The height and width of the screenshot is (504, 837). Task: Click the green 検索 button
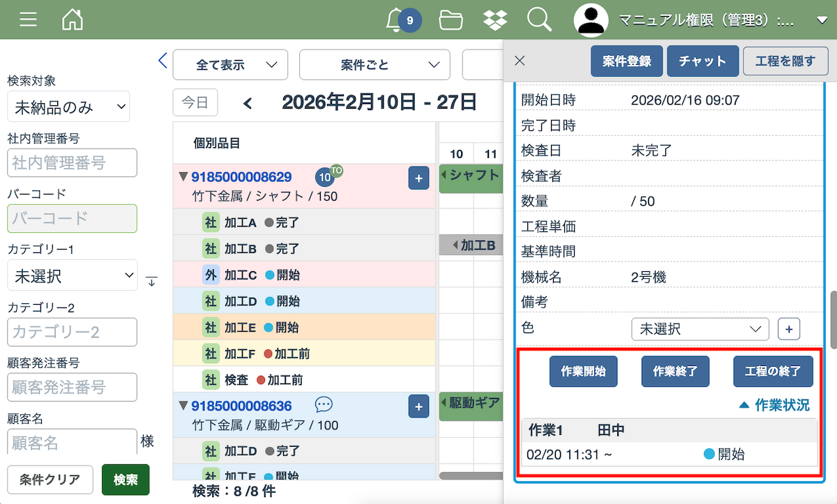[x=126, y=480]
